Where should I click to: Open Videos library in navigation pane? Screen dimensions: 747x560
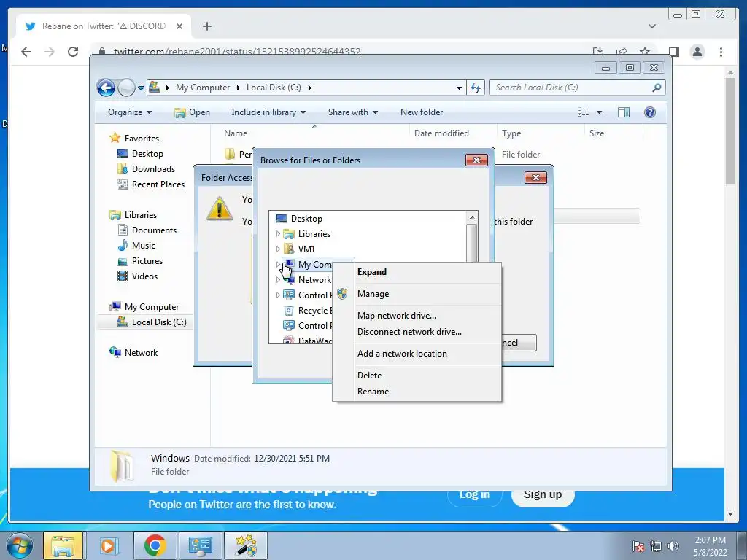pos(144,276)
